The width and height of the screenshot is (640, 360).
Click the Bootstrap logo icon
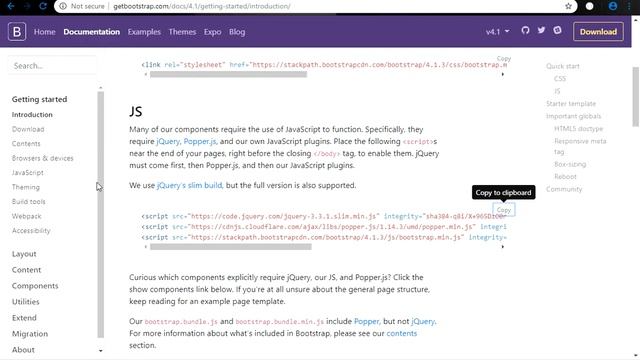pyautogui.click(x=17, y=31)
